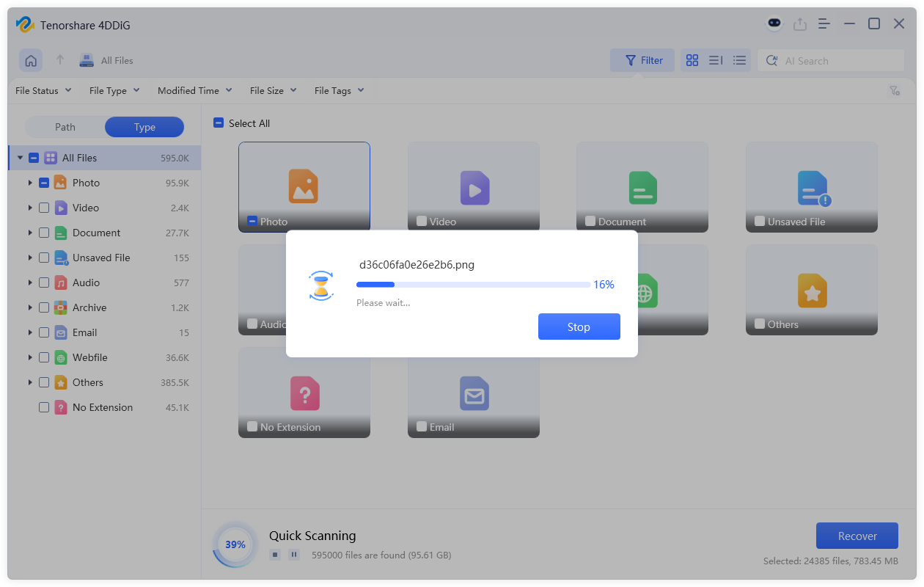Expand the Email tree node
The height and width of the screenshot is (587, 924).
point(30,332)
